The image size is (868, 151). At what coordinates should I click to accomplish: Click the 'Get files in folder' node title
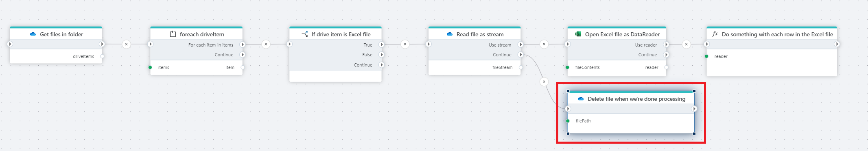pyautogui.click(x=61, y=34)
